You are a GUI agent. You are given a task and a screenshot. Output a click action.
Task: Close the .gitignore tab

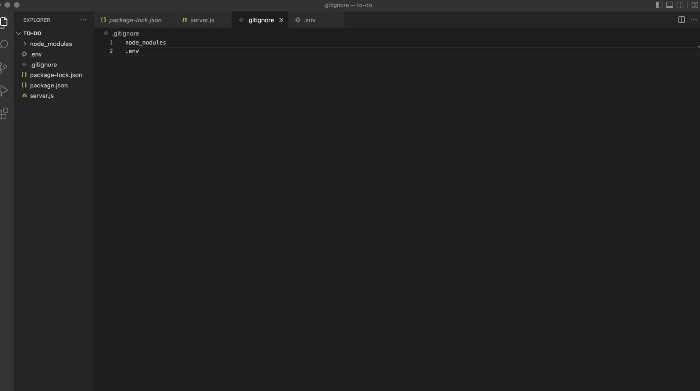click(x=281, y=20)
